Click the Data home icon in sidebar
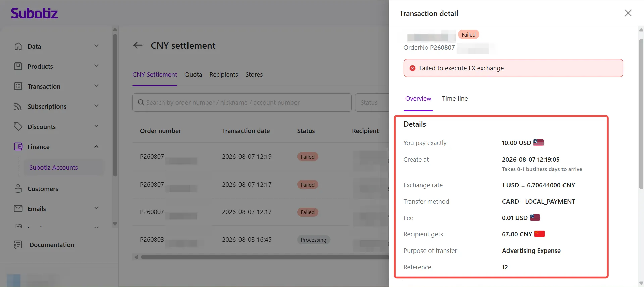644x287 pixels. point(18,46)
